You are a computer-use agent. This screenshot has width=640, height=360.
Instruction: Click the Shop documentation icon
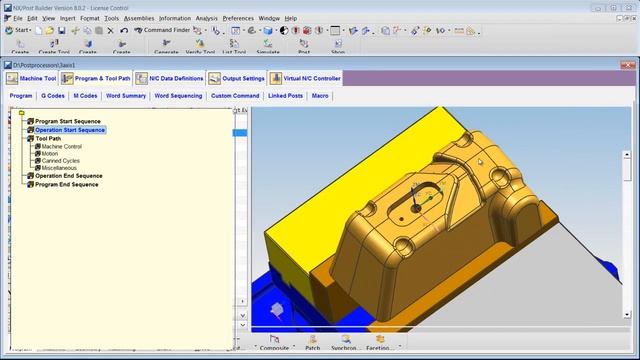pos(338,46)
